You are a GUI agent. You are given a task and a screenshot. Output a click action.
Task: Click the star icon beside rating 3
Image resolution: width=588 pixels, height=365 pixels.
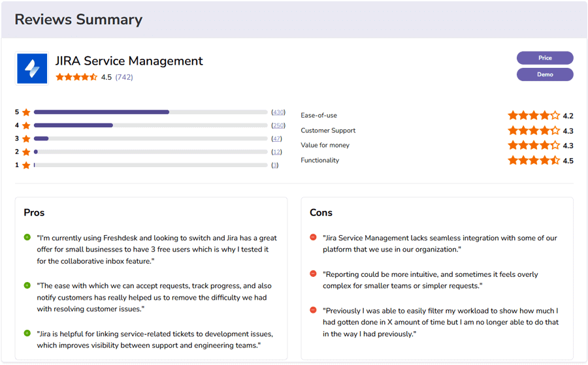click(26, 138)
